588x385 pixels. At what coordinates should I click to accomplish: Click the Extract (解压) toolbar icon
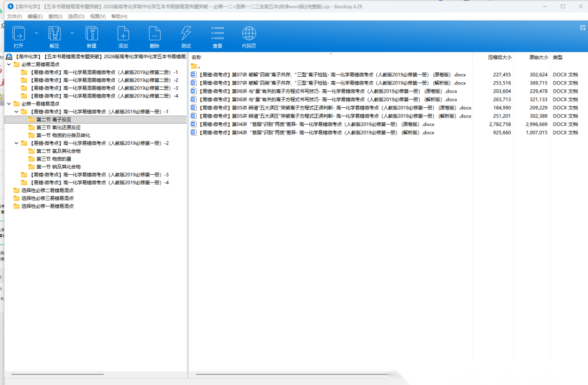click(x=54, y=35)
